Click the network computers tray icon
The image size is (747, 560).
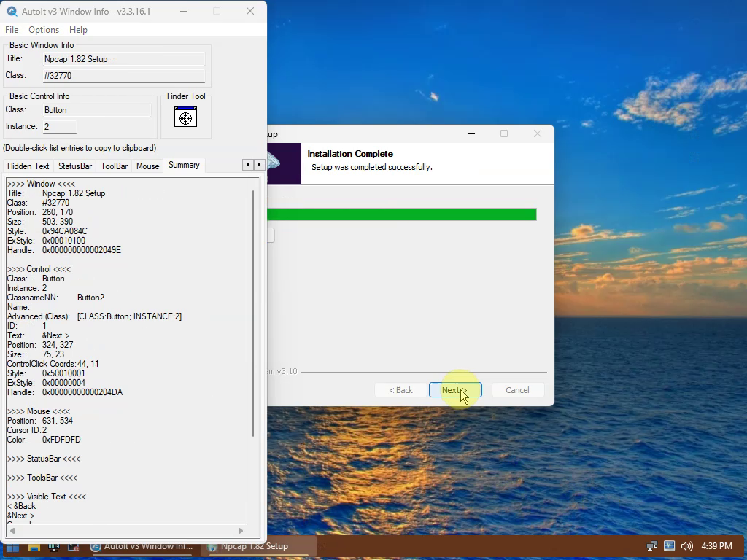pos(651,545)
